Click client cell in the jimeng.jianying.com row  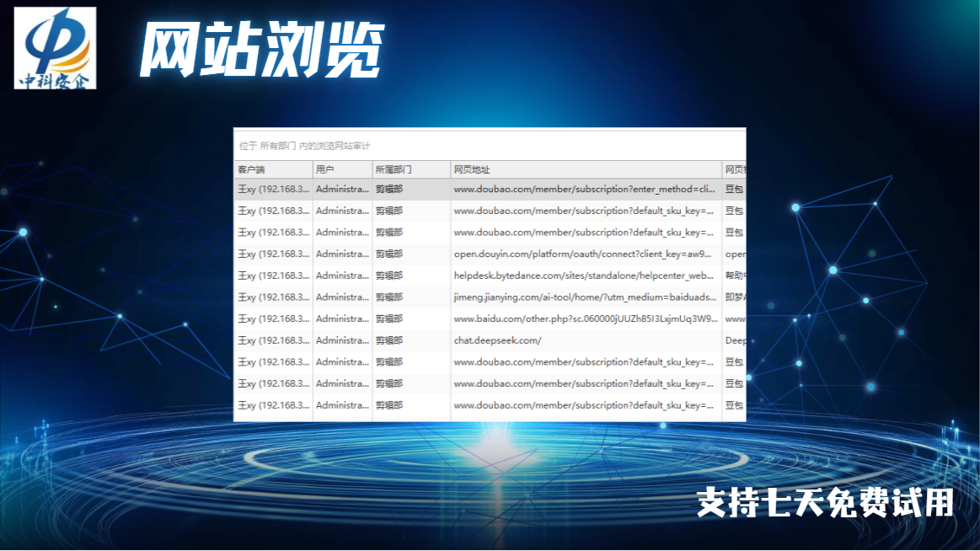274,297
